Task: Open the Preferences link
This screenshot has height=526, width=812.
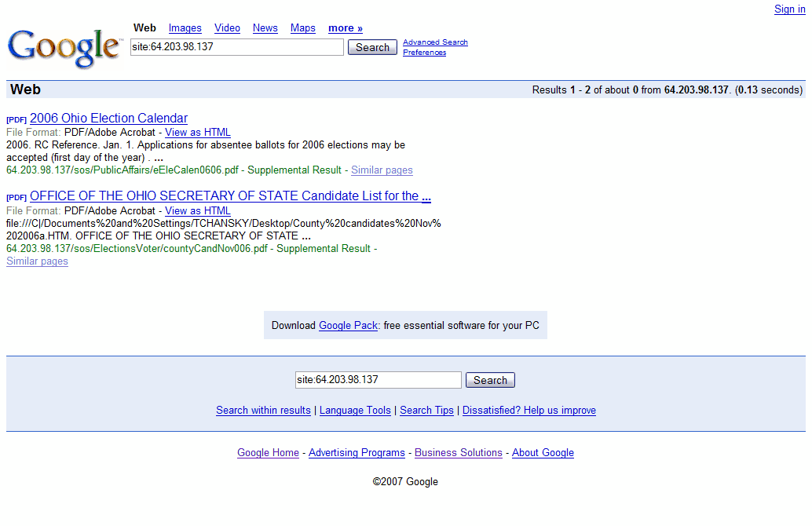Action: click(x=424, y=53)
